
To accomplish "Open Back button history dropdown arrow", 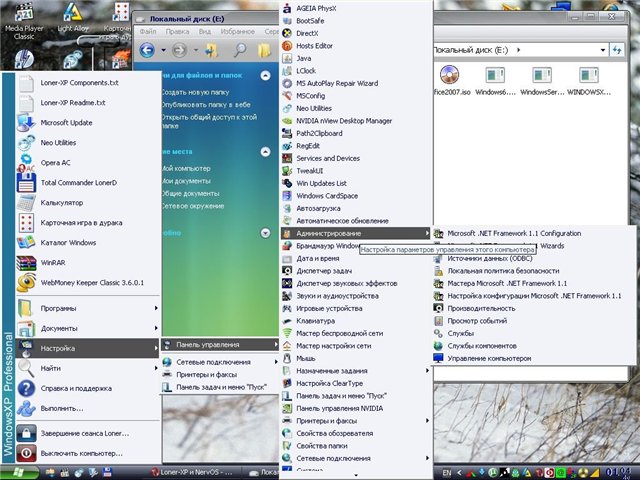I will 163,50.
